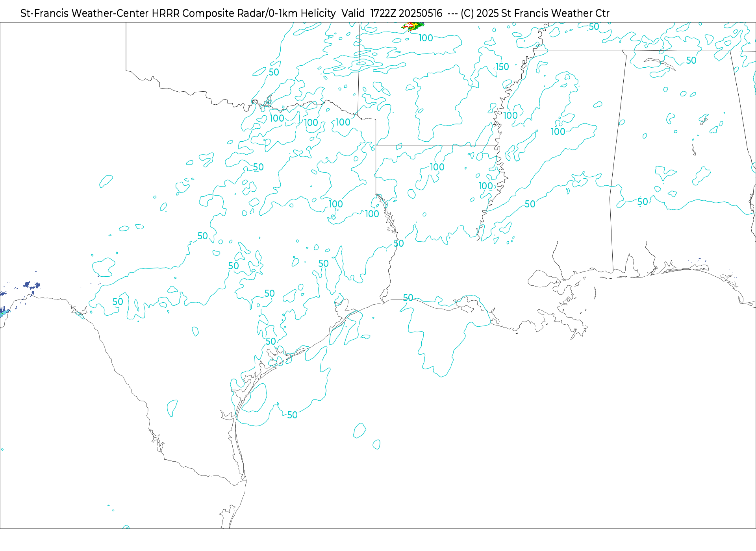Click the "150" helicity contour label
Viewport: 756px width, 551px height.
502,67
